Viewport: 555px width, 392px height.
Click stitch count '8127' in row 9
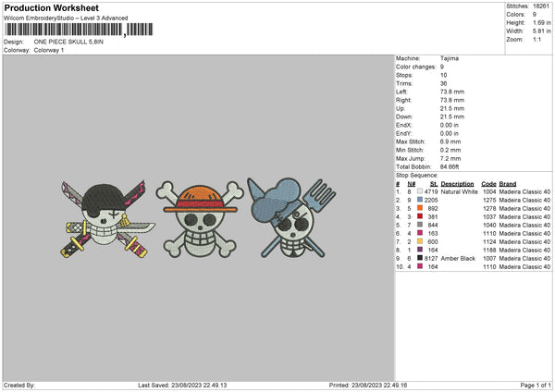pos(431,258)
